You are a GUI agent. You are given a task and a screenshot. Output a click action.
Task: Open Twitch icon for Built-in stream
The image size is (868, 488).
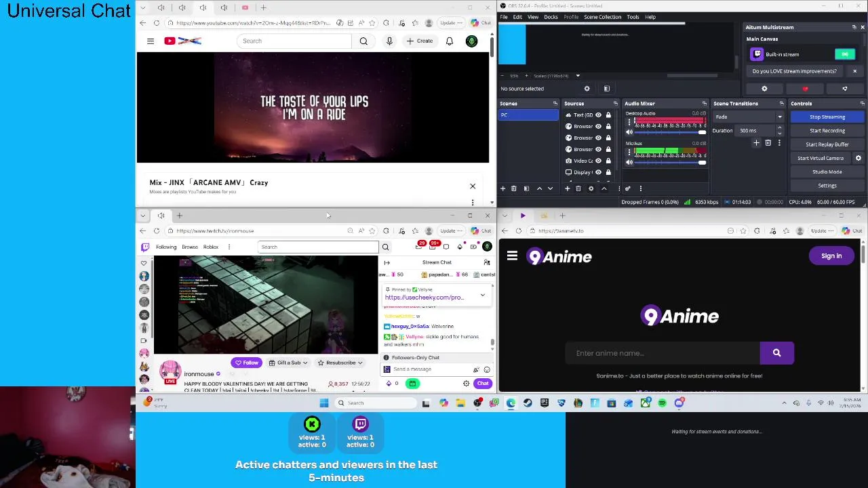point(757,54)
